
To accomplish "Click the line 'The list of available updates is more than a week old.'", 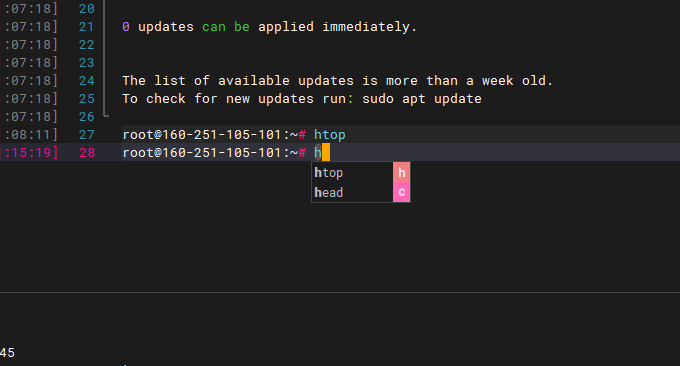I will [337, 81].
